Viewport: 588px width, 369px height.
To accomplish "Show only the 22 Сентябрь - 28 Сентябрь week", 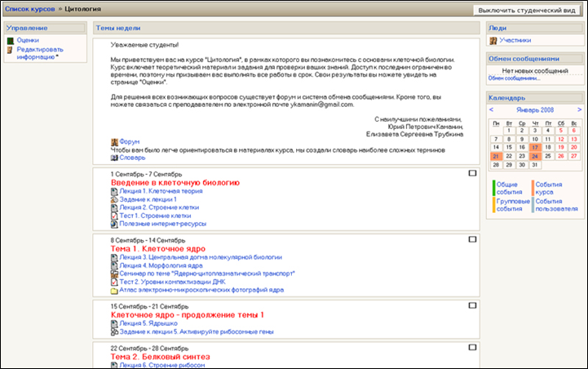I will tap(472, 347).
